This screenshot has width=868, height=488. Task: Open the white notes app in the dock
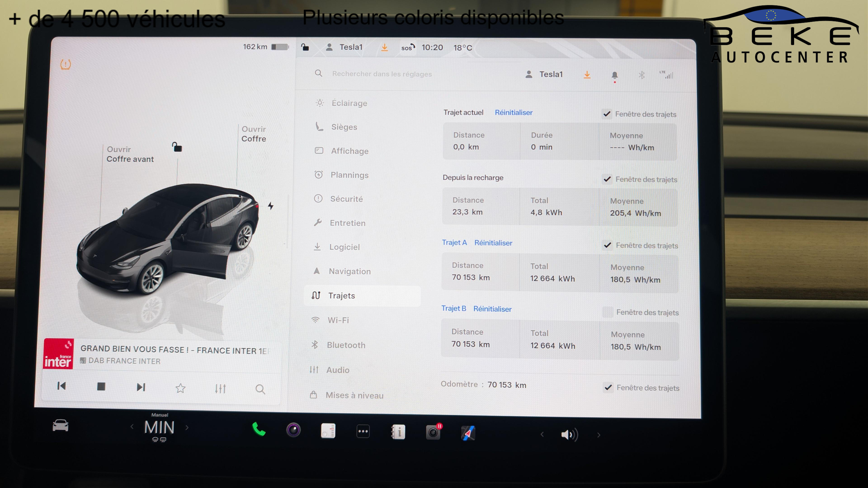pyautogui.click(x=328, y=431)
